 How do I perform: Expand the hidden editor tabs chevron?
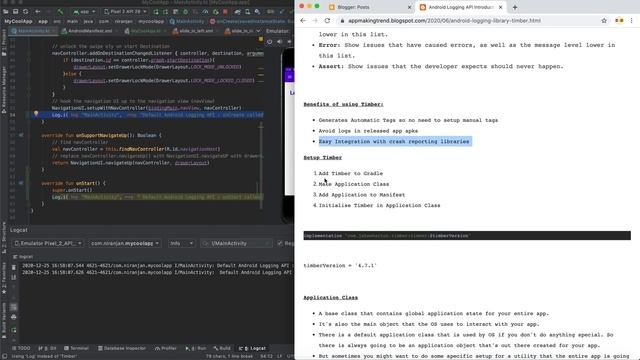258,31
